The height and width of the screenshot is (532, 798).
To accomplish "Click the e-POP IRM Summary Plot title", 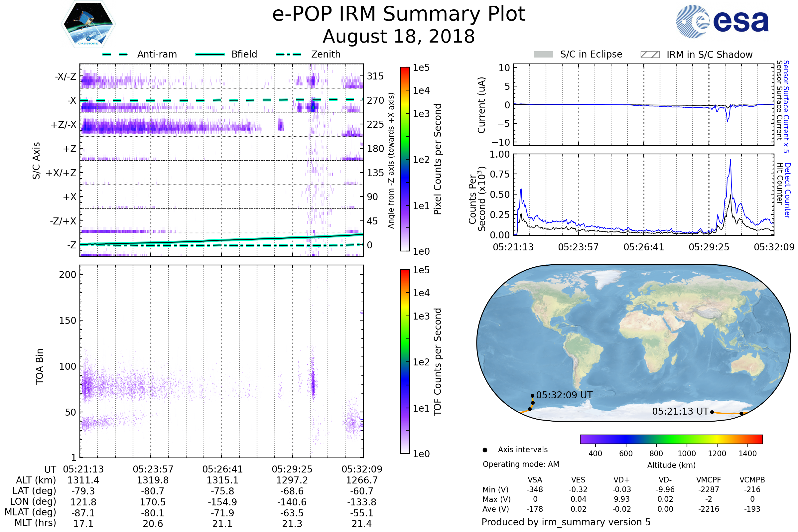I will (399, 14).
